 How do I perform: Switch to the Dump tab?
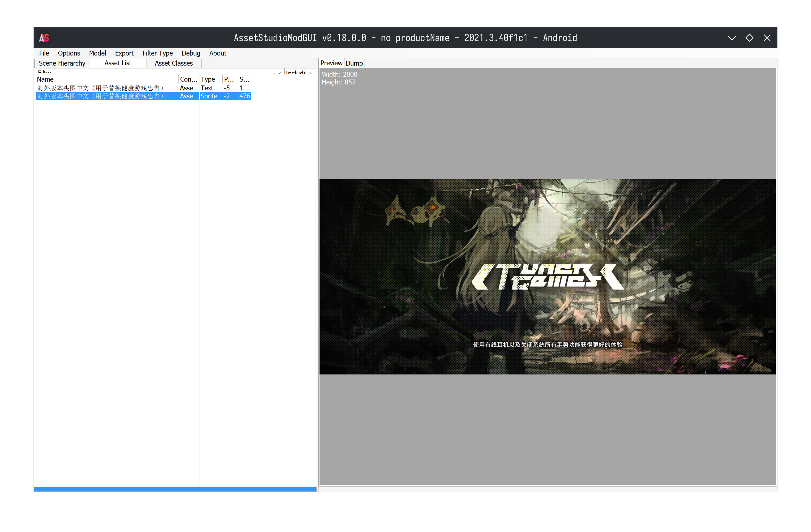354,63
